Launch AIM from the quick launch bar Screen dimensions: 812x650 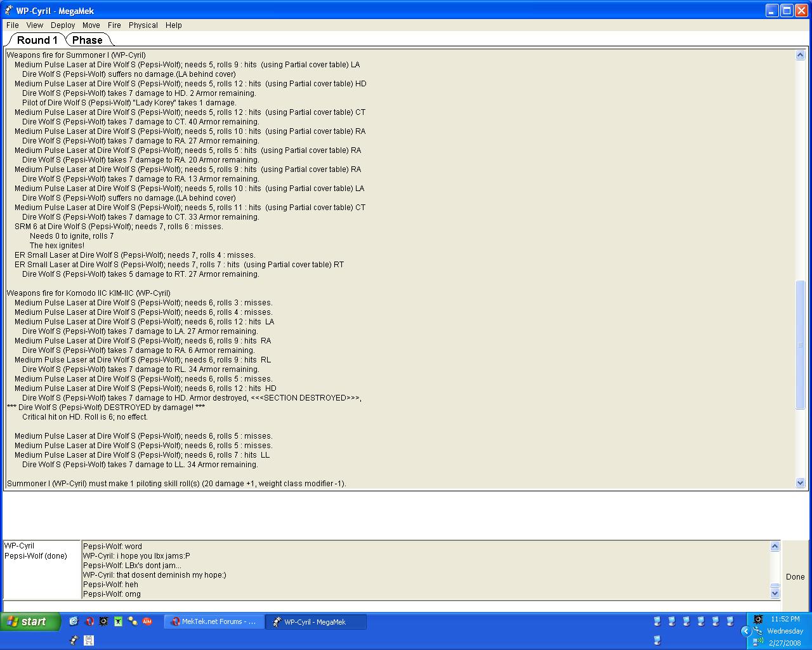pos(147,621)
